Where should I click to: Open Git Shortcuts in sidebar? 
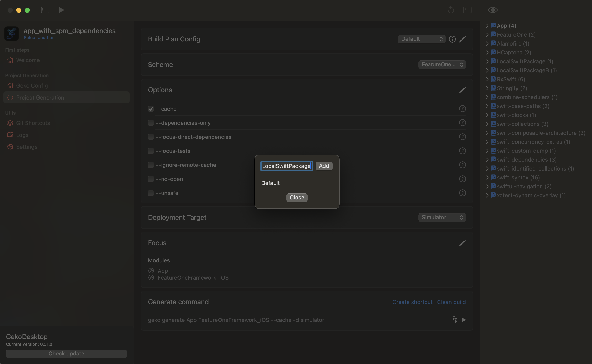pyautogui.click(x=33, y=123)
